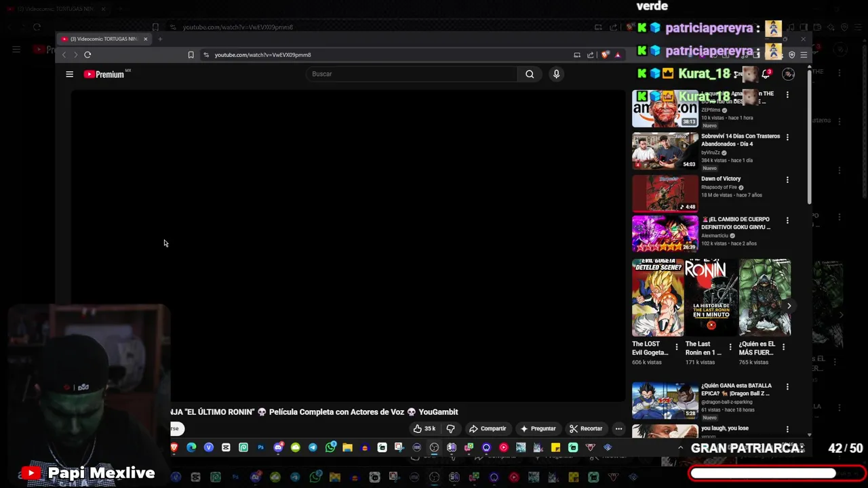Viewport: 868px width, 488px height.
Task: Open the byViruZz channel link
Action: point(711,152)
